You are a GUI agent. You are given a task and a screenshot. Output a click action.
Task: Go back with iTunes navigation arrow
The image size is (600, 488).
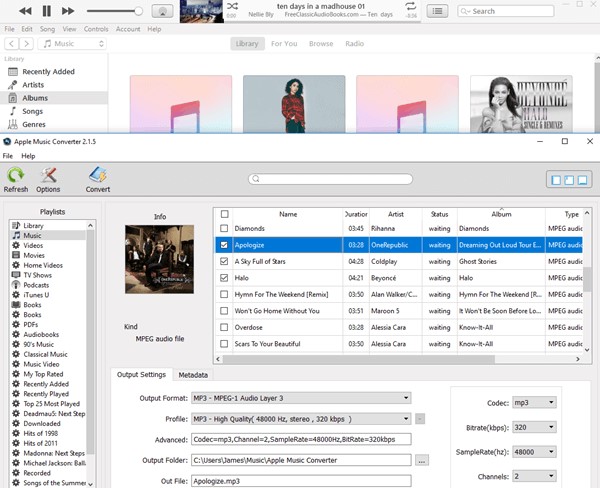click(x=11, y=44)
